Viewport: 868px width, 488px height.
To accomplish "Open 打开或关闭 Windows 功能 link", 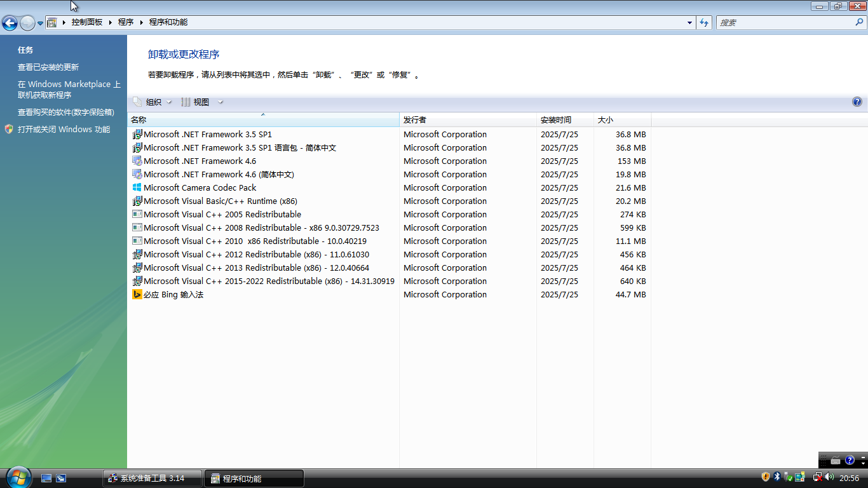I will click(64, 130).
